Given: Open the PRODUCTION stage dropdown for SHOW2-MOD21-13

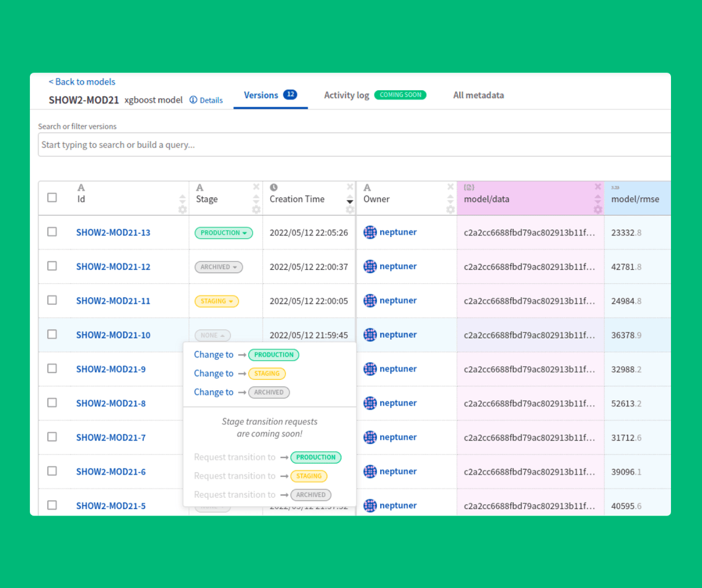Looking at the screenshot, I should (223, 233).
